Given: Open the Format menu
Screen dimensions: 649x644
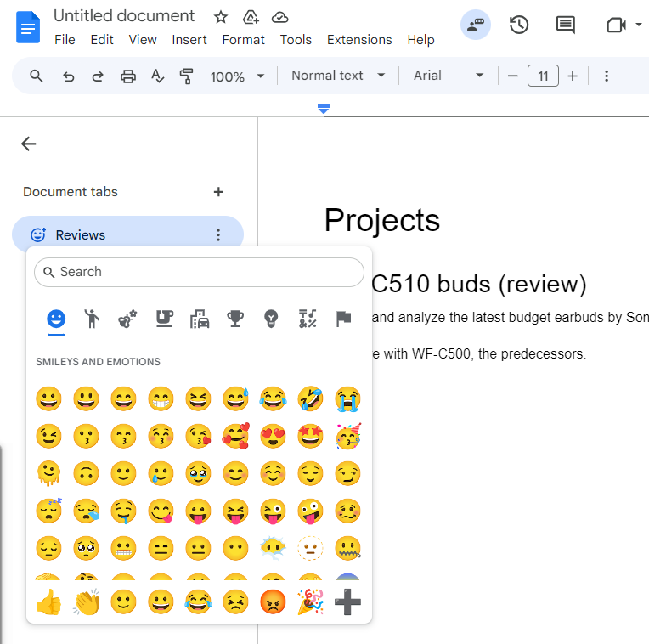Looking at the screenshot, I should coord(243,40).
